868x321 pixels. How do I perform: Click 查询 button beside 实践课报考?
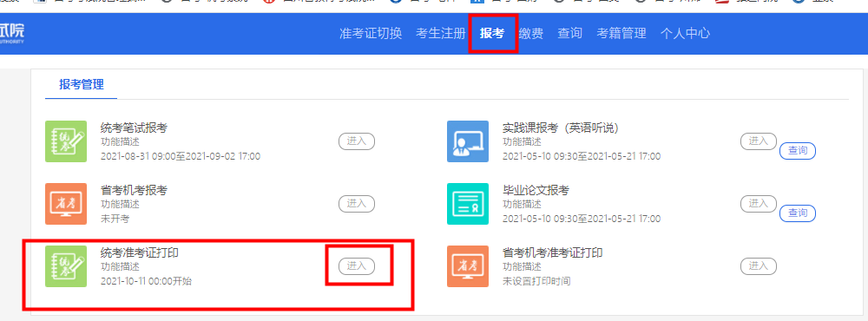798,151
